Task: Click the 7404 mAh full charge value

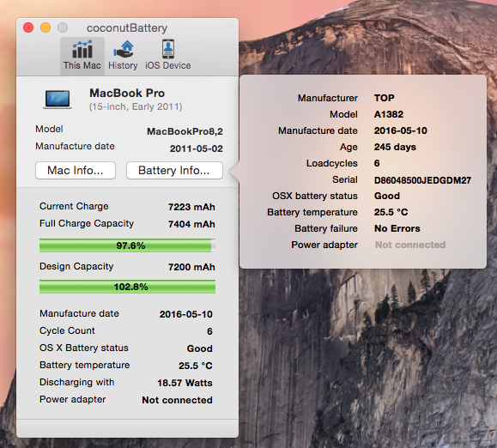Action: pos(191,224)
